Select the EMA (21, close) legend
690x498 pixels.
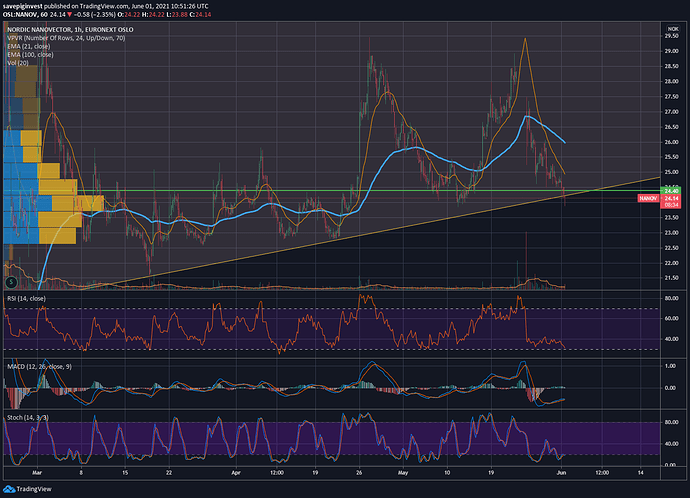click(x=29, y=46)
